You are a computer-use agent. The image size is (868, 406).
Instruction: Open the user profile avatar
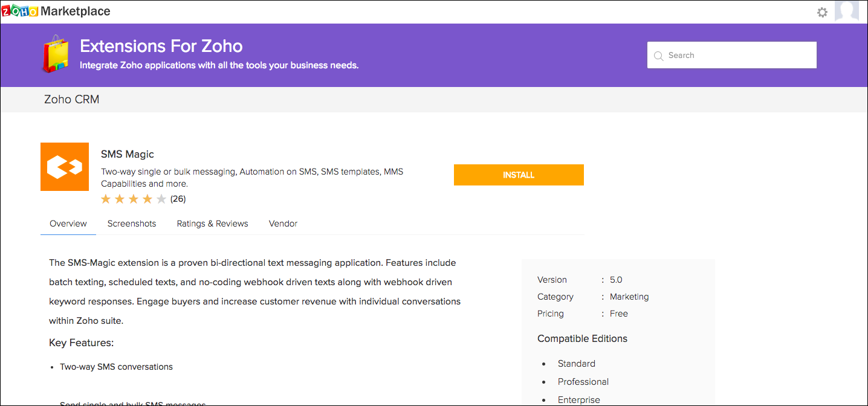[x=846, y=11]
